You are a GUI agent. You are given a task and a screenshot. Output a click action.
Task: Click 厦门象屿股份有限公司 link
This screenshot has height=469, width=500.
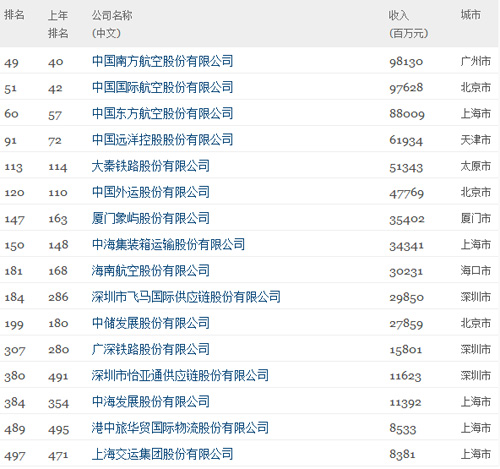click(x=151, y=218)
